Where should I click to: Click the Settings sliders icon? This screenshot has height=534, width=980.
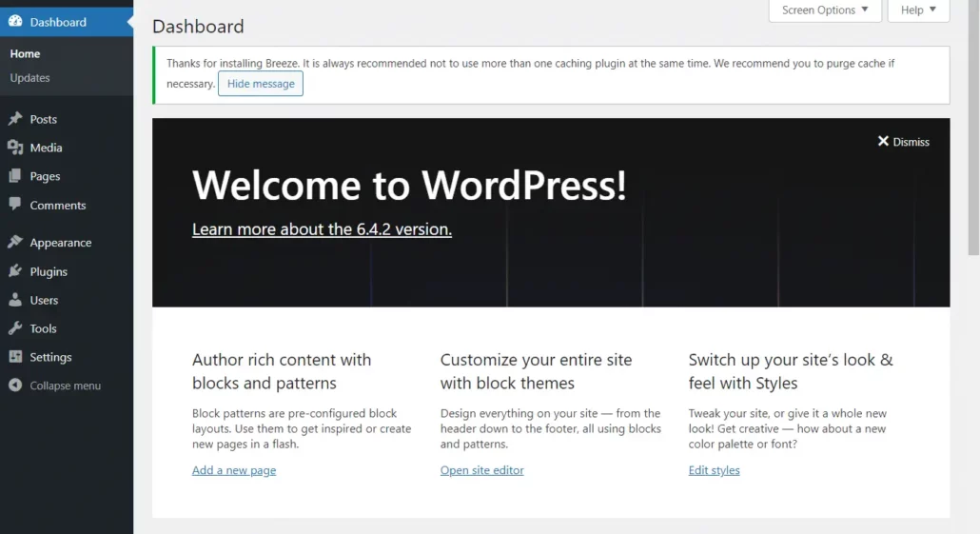(15, 356)
